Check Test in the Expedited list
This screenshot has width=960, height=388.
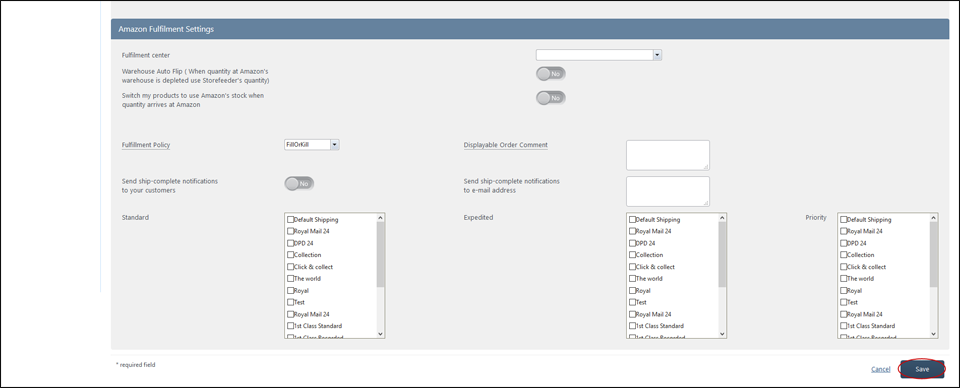pos(632,302)
